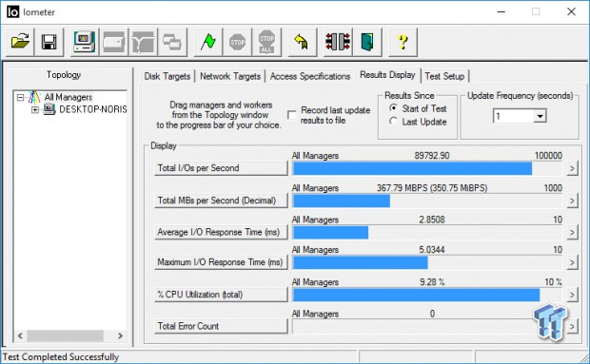Click Topology scrollbar right arrow
The width and height of the screenshot is (590, 364).
(121, 335)
